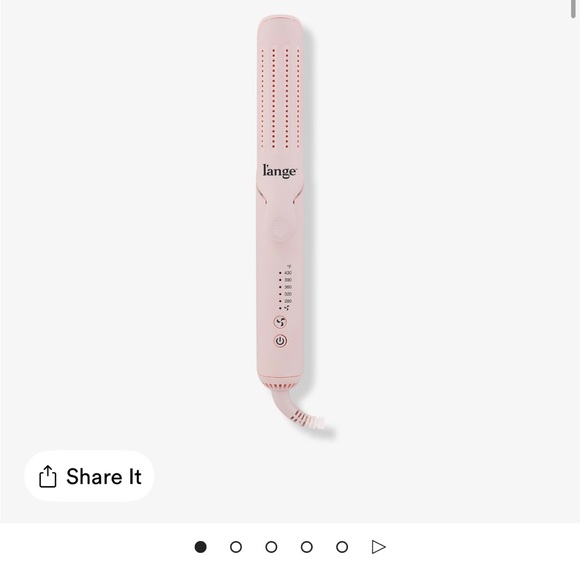Click the red dotted vents on the plate
The width and height of the screenshot is (580, 580).
(280, 99)
